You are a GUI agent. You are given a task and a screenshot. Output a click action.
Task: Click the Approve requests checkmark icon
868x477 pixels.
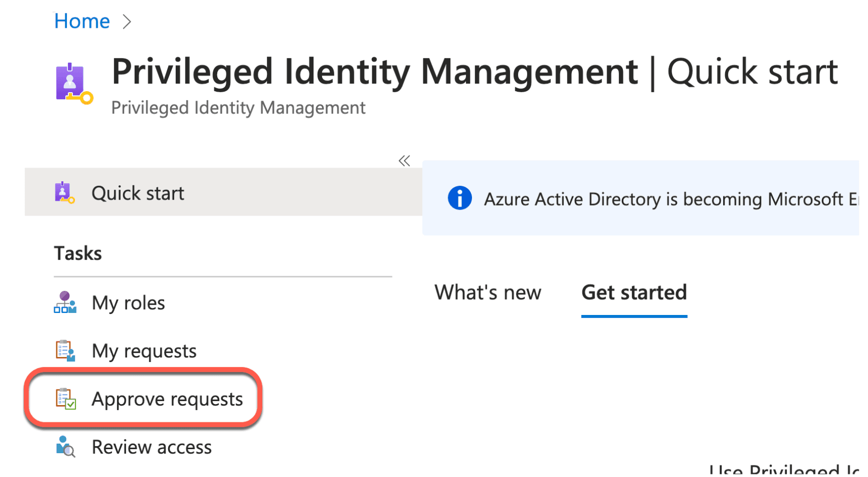click(65, 399)
